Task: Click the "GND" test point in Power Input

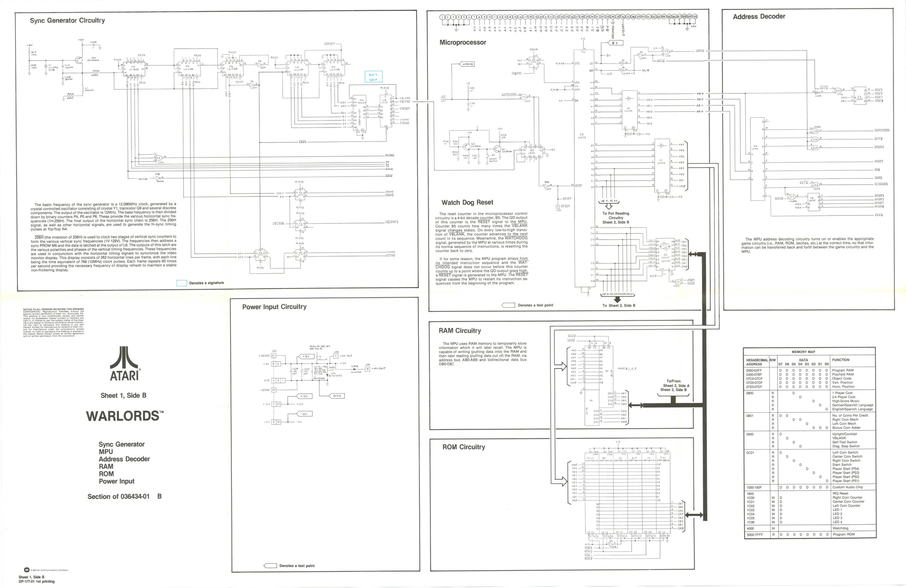Action: 337,396
